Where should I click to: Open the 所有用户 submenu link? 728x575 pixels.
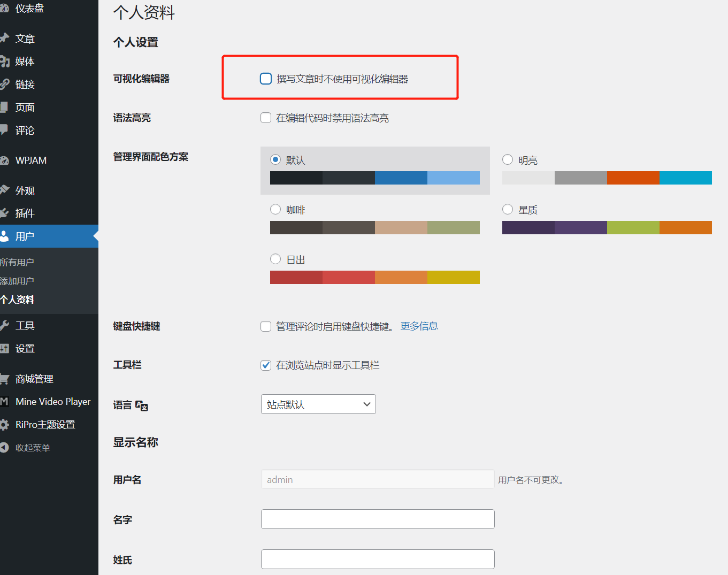tap(17, 262)
